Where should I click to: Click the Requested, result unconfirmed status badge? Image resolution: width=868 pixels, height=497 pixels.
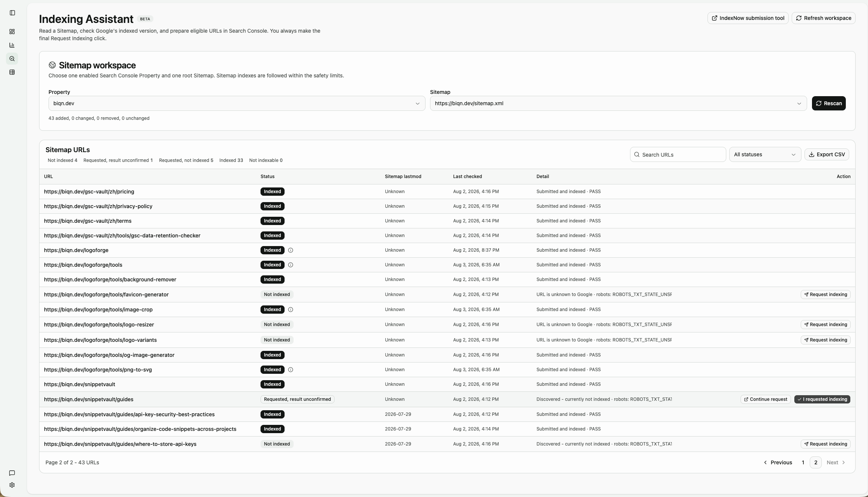coord(297,399)
